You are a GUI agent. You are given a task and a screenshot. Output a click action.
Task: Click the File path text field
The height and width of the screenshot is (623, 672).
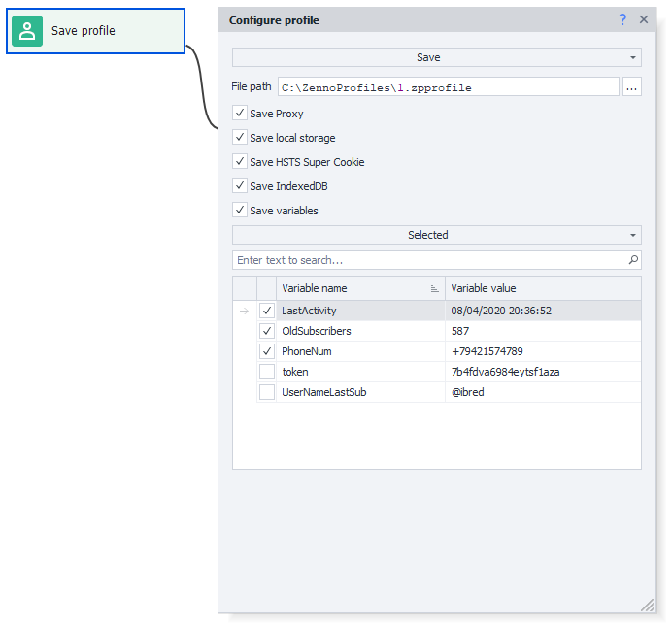coord(448,87)
